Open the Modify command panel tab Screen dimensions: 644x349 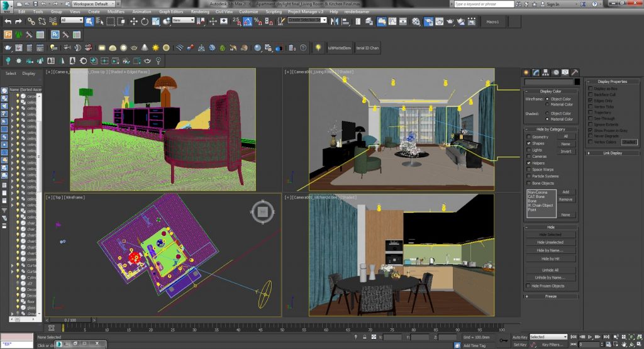[536, 72]
